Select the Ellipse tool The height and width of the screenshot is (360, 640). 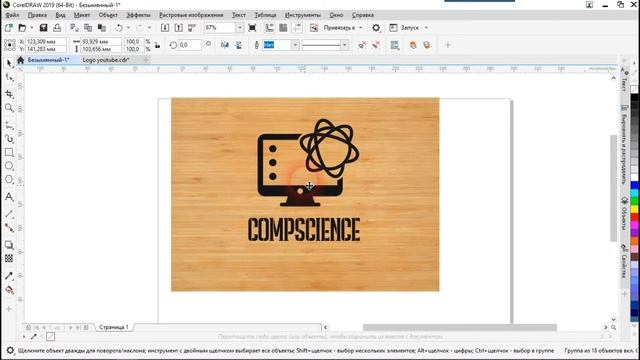9,166
